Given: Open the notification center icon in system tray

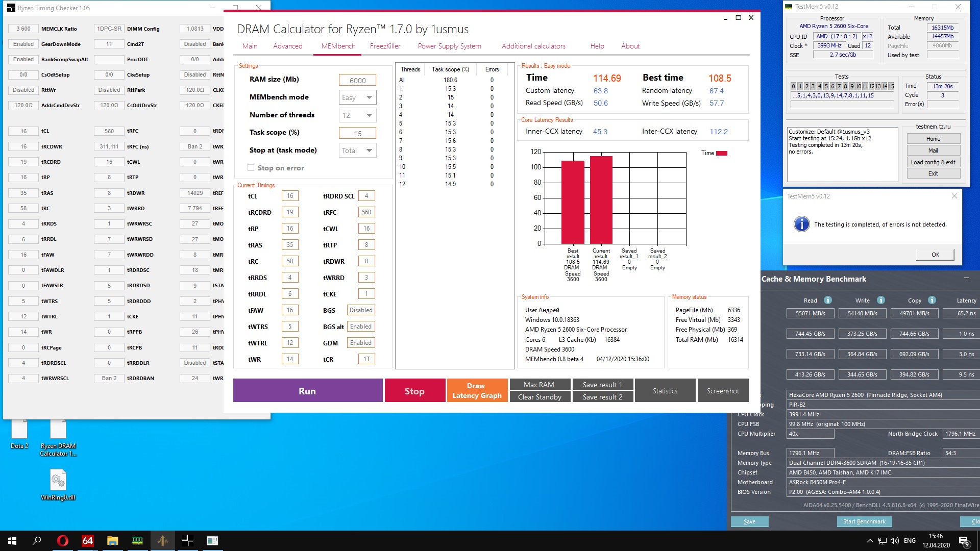Looking at the screenshot, I should tap(964, 541).
